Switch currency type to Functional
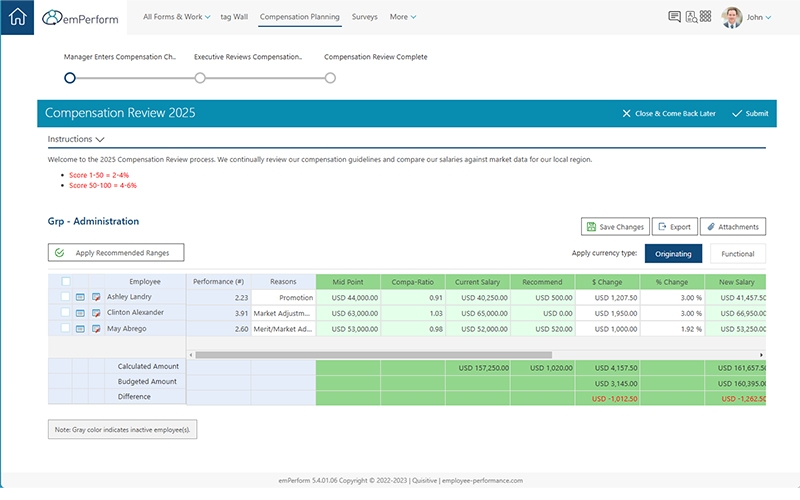 [738, 254]
